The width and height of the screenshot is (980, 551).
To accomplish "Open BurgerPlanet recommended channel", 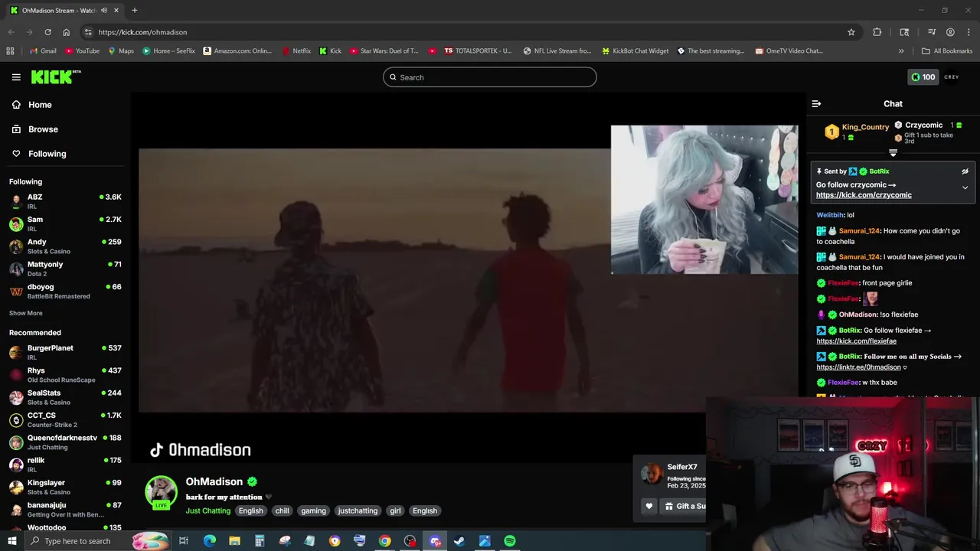I will [65, 352].
